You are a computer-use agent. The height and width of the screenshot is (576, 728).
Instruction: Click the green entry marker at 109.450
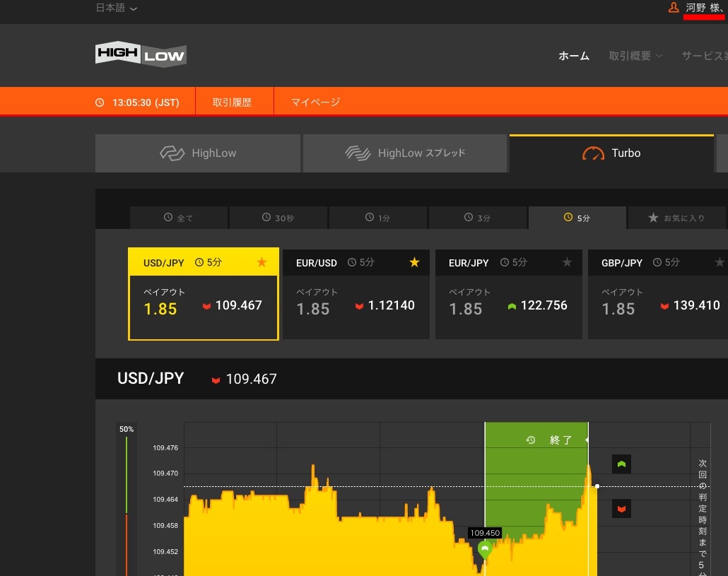[485, 550]
